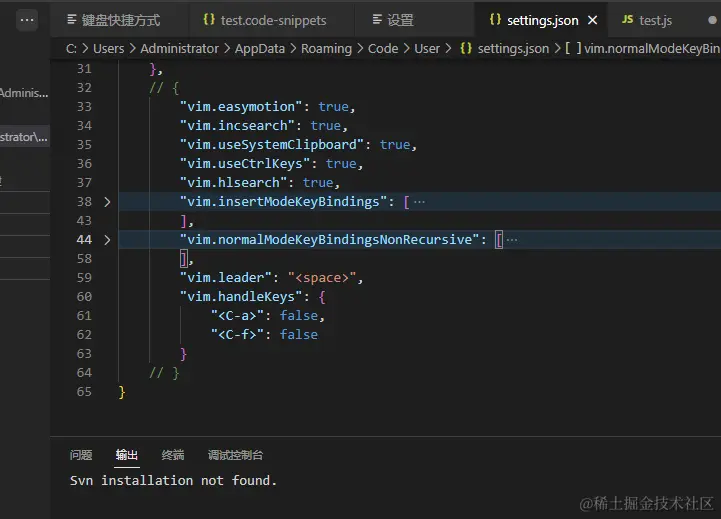Expand the folded vim.insertModeKeyBindings array
Screen dimensions: 721x519
point(107,202)
